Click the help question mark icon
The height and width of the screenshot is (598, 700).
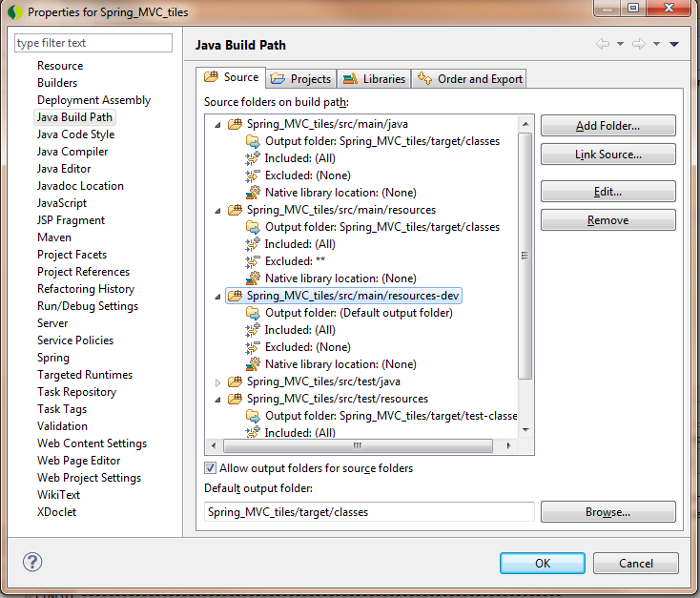pos(32,562)
